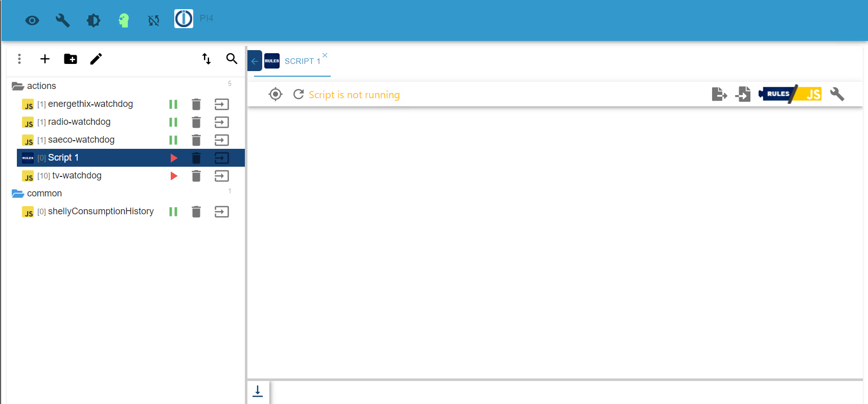868x404 pixels.
Task: Click the wrench icon in blue header
Action: 62,20
